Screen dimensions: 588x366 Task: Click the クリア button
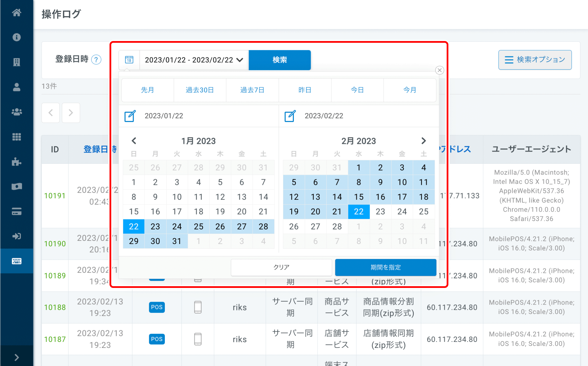[x=281, y=267]
